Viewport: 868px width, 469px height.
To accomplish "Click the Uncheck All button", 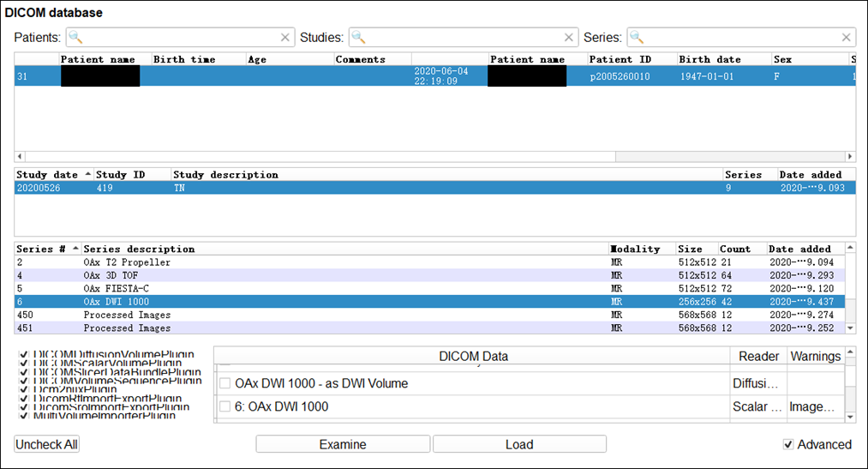I will pyautogui.click(x=46, y=444).
